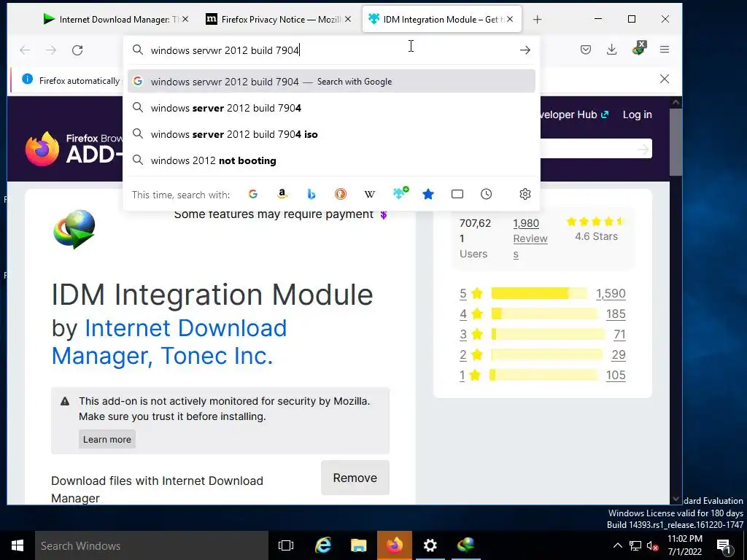Search this time with Amazon icon
The image size is (747, 560).
pos(282,194)
